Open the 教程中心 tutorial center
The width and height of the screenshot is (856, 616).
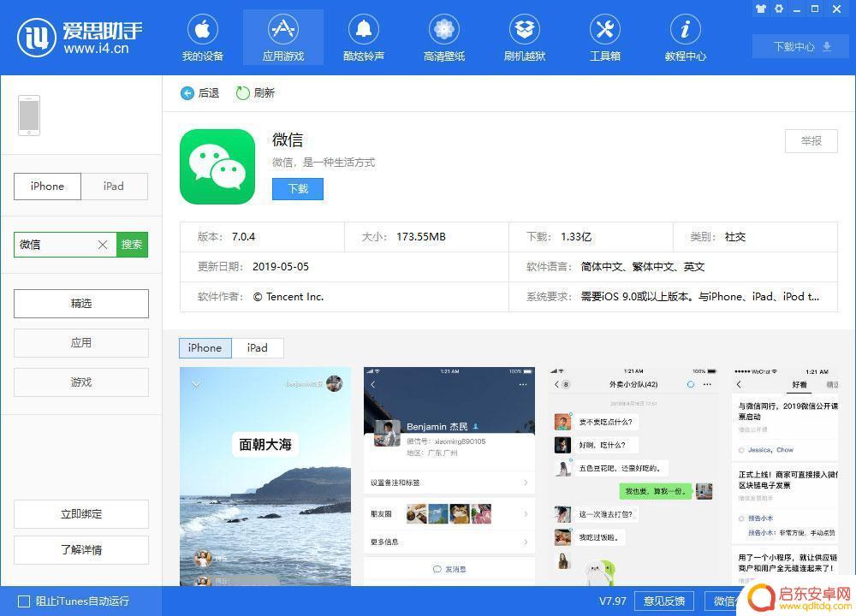point(686,38)
